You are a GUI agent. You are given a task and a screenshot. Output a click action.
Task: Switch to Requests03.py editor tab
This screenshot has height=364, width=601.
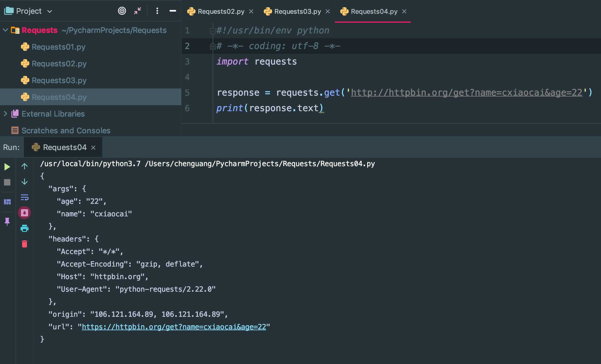point(298,11)
